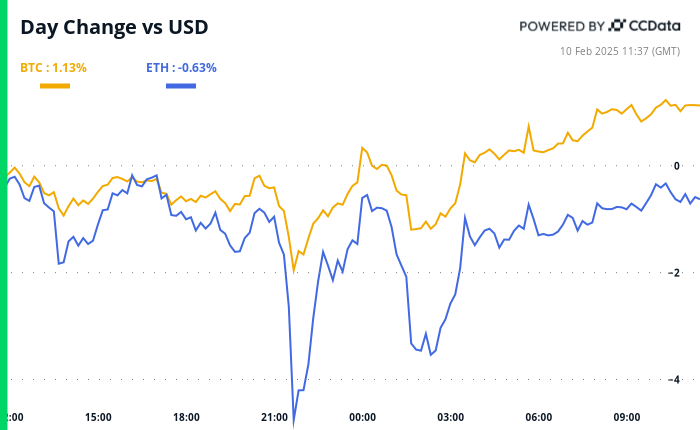
Task: Click the 0 value on y-axis
Action: 676,166
